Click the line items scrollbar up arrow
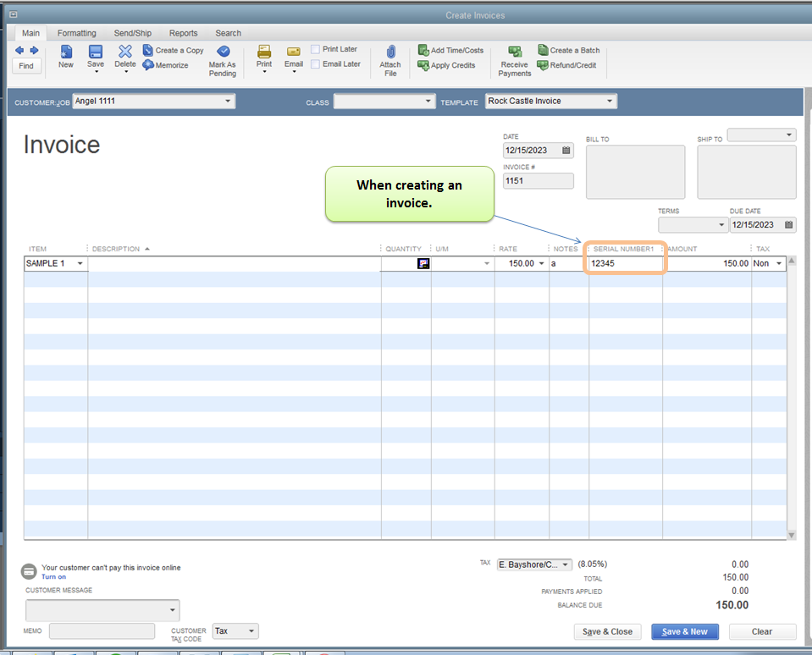Screen dimensions: 812x655 pos(792,261)
